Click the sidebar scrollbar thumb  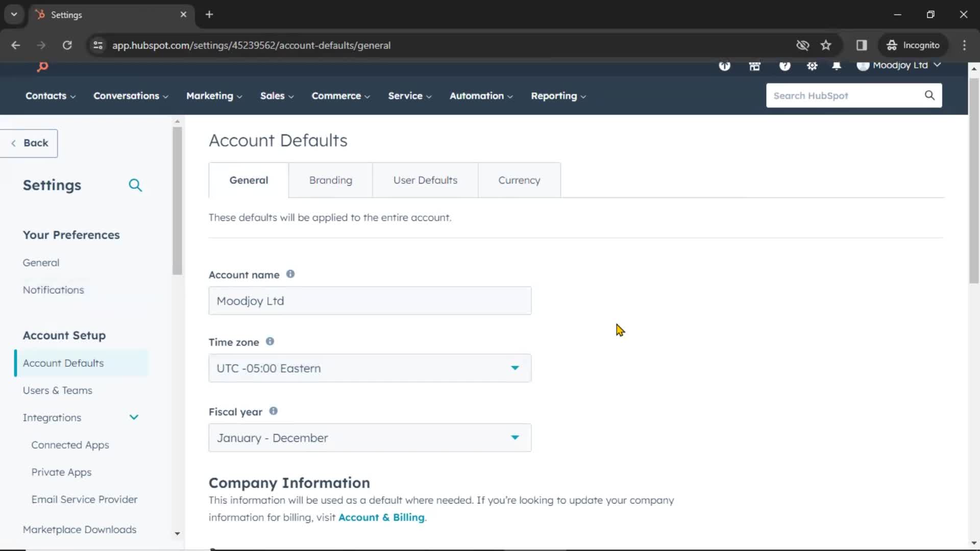pyautogui.click(x=177, y=201)
